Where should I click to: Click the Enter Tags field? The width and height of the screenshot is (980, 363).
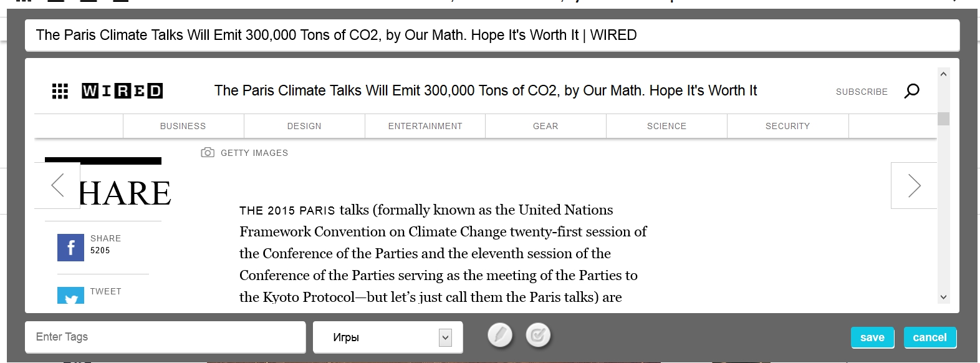click(165, 337)
